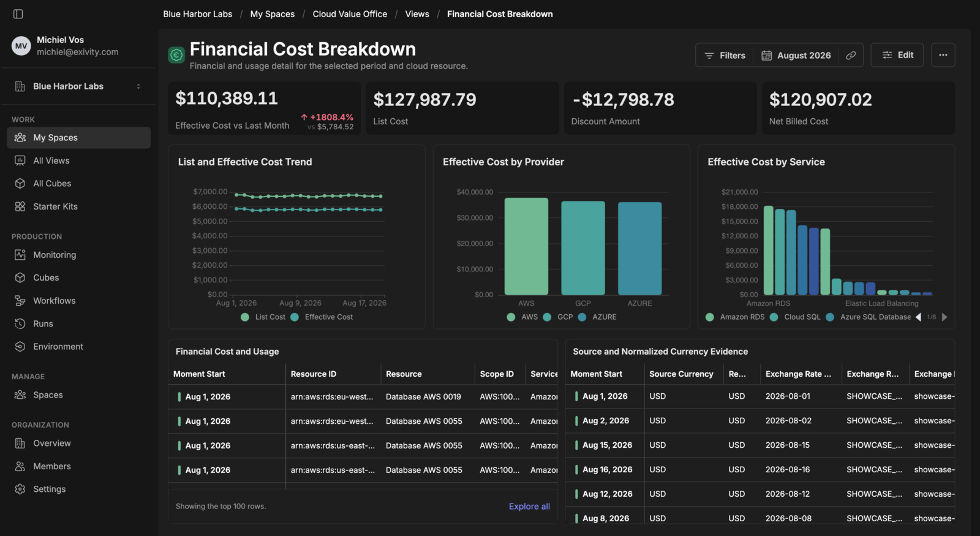Click the Monitoring chart icon
This screenshot has height=536, width=980.
click(x=20, y=255)
